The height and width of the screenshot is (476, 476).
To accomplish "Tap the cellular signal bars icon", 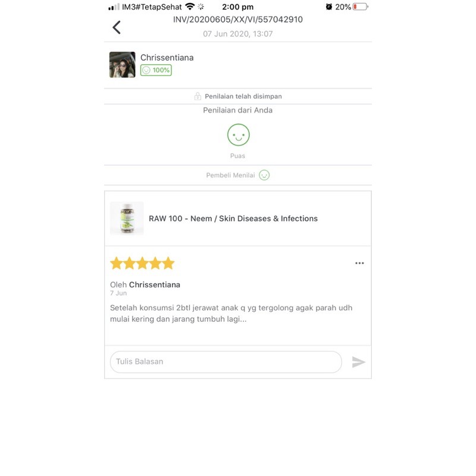I will (114, 7).
